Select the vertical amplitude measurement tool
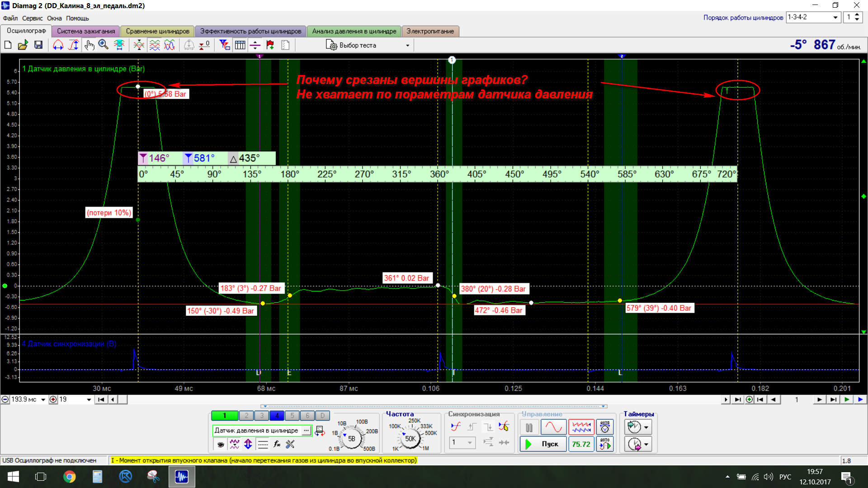 tap(74, 45)
